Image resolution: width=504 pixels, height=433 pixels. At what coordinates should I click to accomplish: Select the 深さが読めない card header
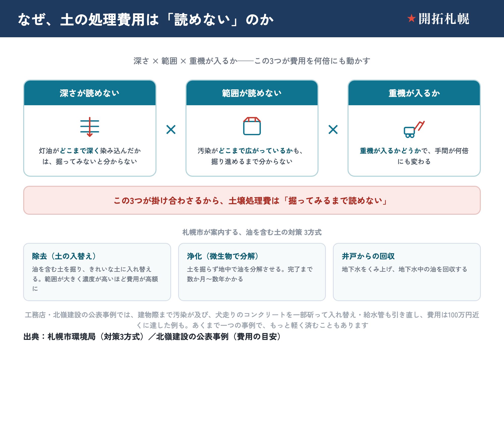pyautogui.click(x=90, y=93)
